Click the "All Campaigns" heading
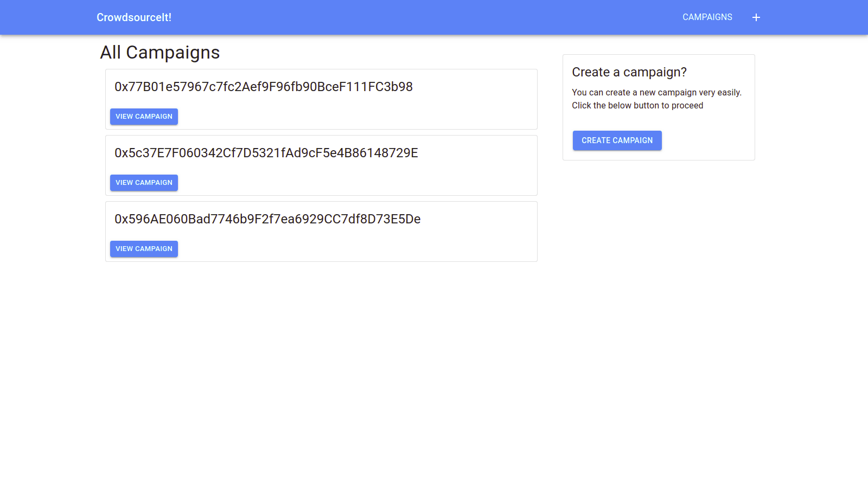Screen dimensions: 868x488 tap(160, 53)
